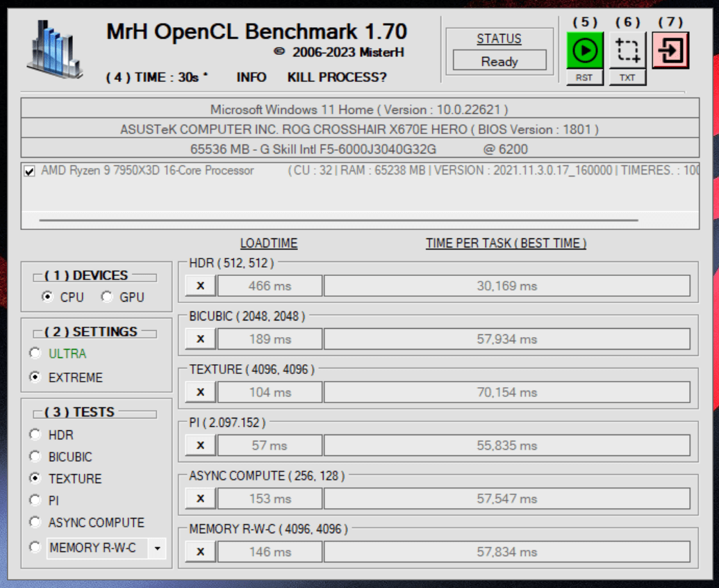
Task: Click the PI loadtime value 57 ms
Action: [270, 446]
